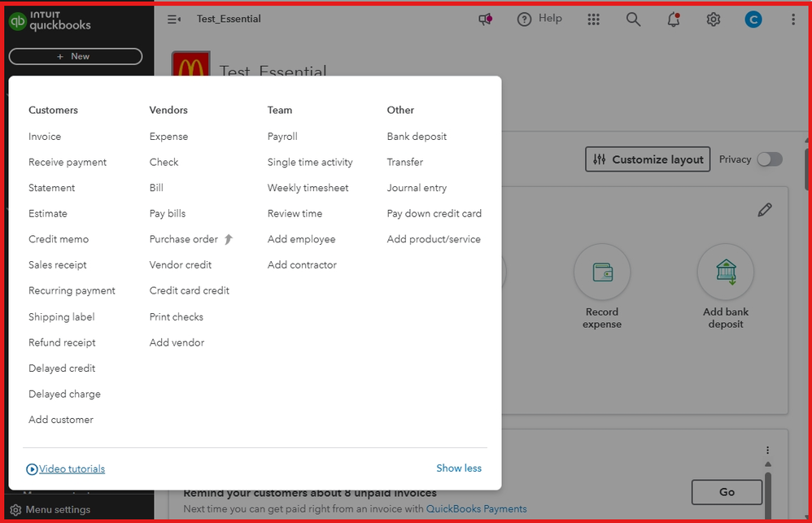Click the Video tutorials play icon
Image resolution: width=812 pixels, height=523 pixels.
32,469
